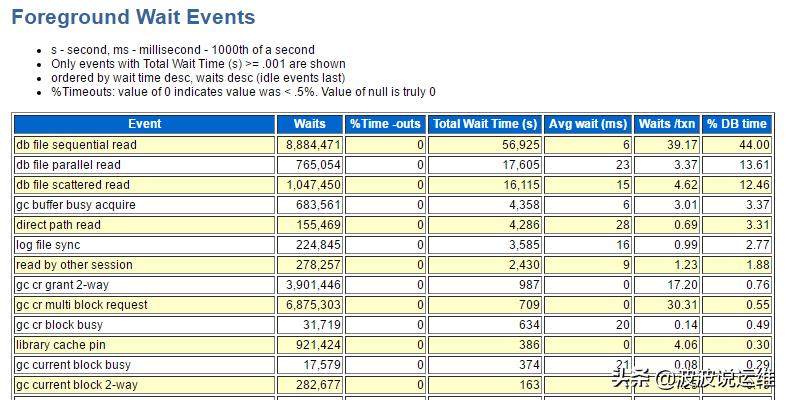Image resolution: width=787 pixels, height=400 pixels.
Task: Click % DB time value 44.00
Action: click(x=754, y=145)
